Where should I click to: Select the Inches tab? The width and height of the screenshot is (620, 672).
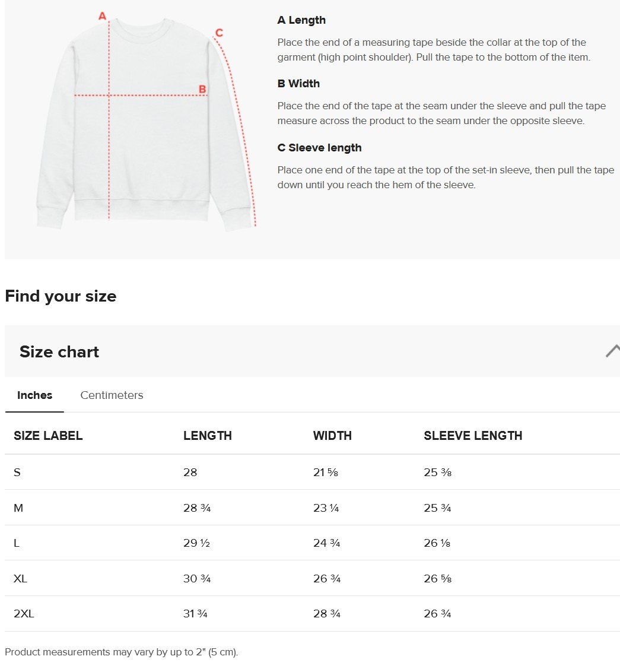coord(34,395)
